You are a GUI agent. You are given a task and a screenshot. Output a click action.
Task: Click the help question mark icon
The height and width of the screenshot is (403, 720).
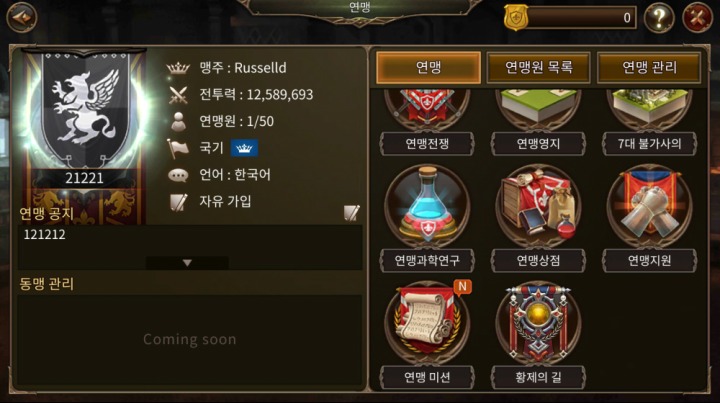pos(659,17)
